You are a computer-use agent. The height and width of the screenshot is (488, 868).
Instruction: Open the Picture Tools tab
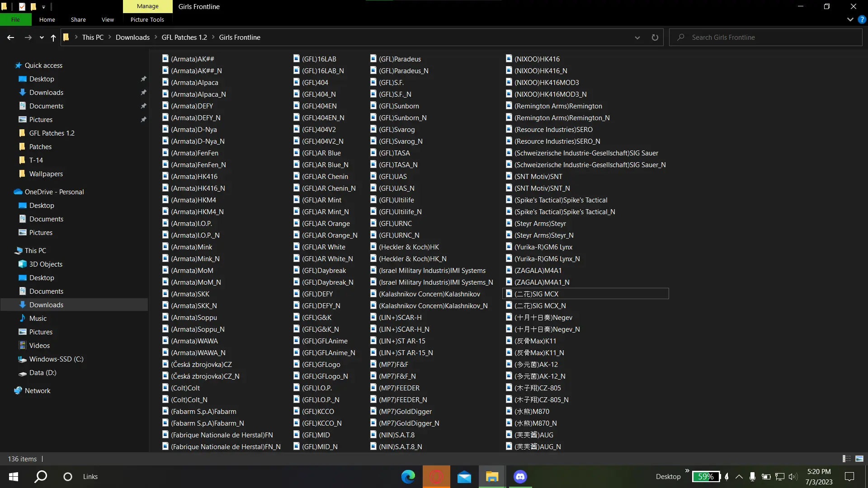coord(147,19)
